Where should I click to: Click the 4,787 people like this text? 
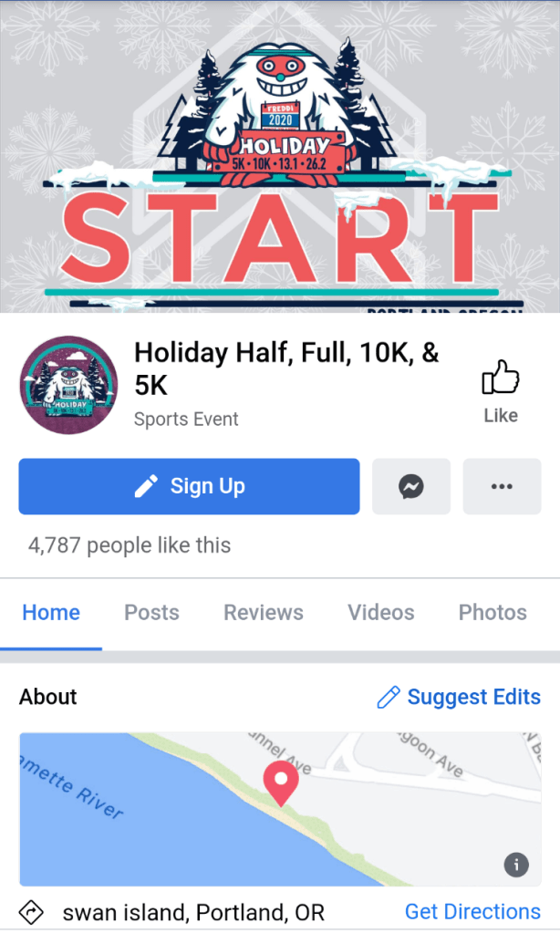(130, 545)
